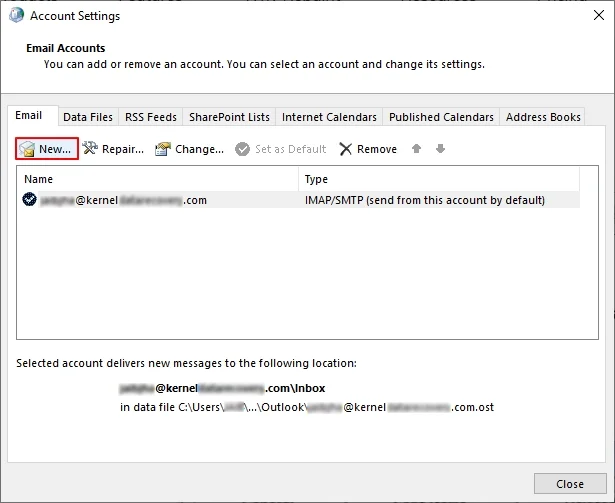Image resolution: width=615 pixels, height=503 pixels.
Task: Move account up with the arrow
Action: click(x=417, y=148)
